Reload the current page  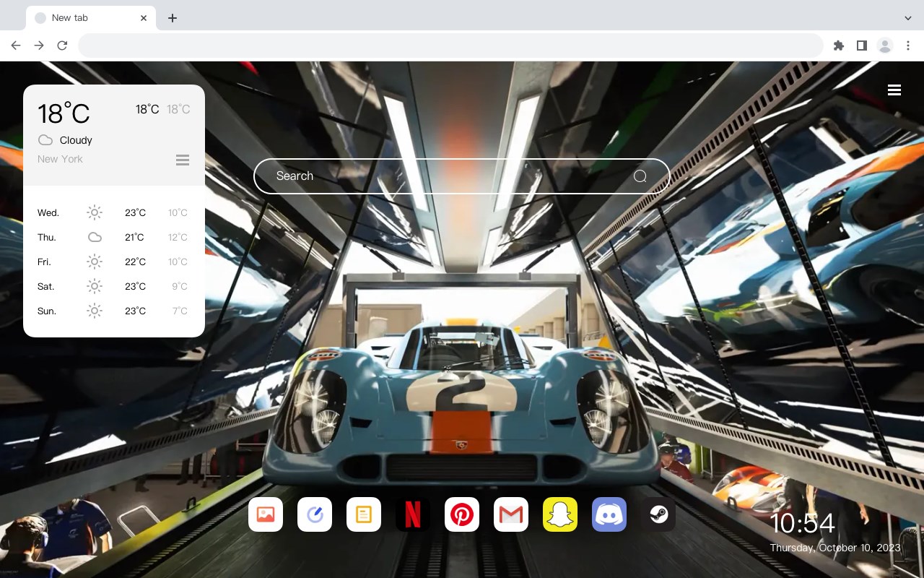click(x=62, y=46)
